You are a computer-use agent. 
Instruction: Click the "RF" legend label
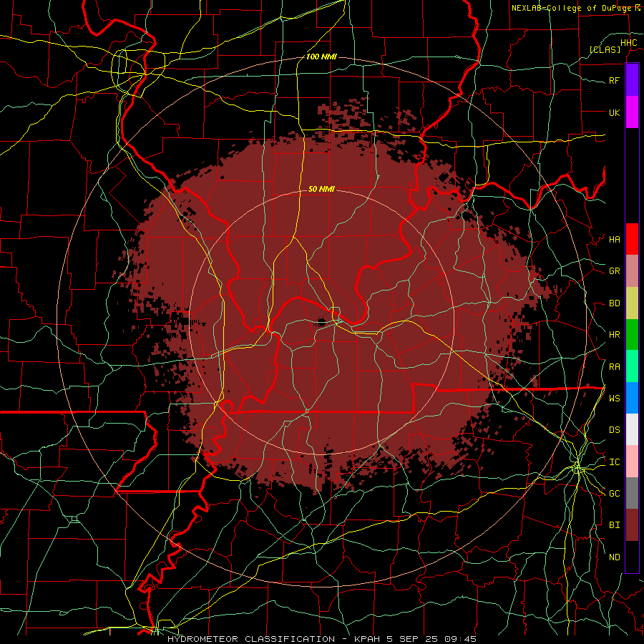pyautogui.click(x=614, y=80)
